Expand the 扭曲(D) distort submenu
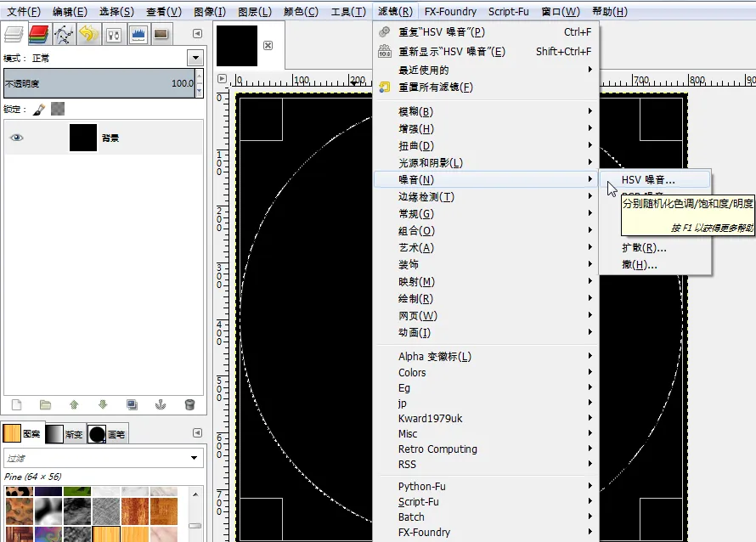756x542 pixels. coord(486,145)
